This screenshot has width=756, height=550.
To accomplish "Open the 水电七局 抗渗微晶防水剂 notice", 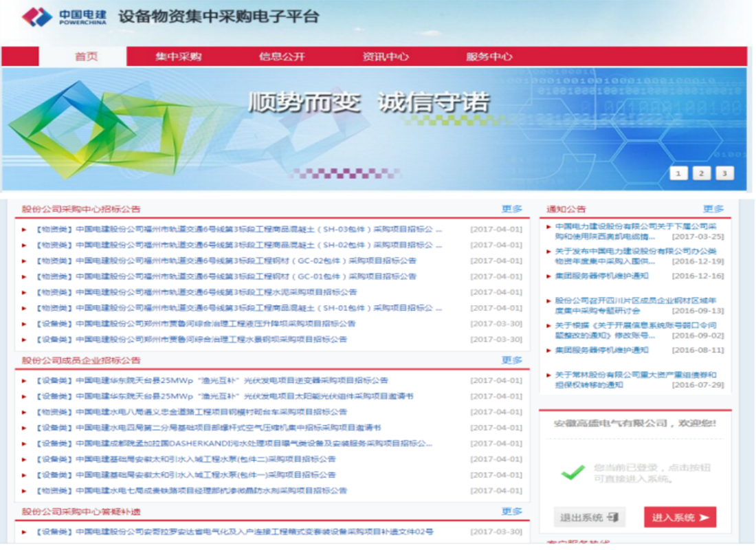I will [192, 491].
